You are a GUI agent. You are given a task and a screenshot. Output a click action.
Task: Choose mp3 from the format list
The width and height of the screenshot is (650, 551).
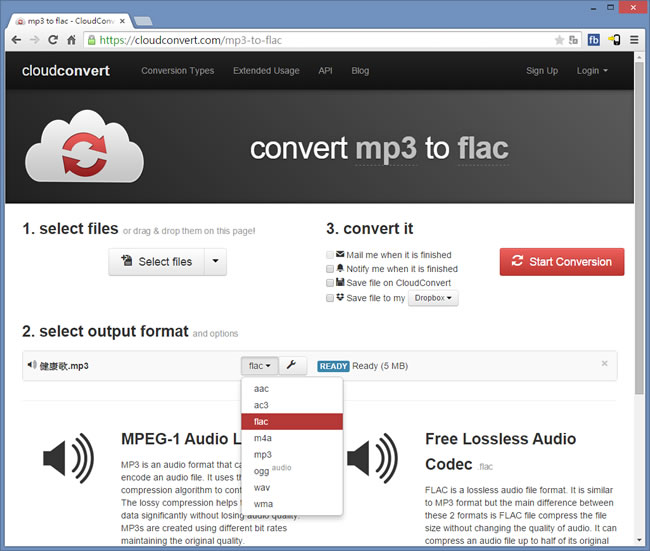(292, 455)
